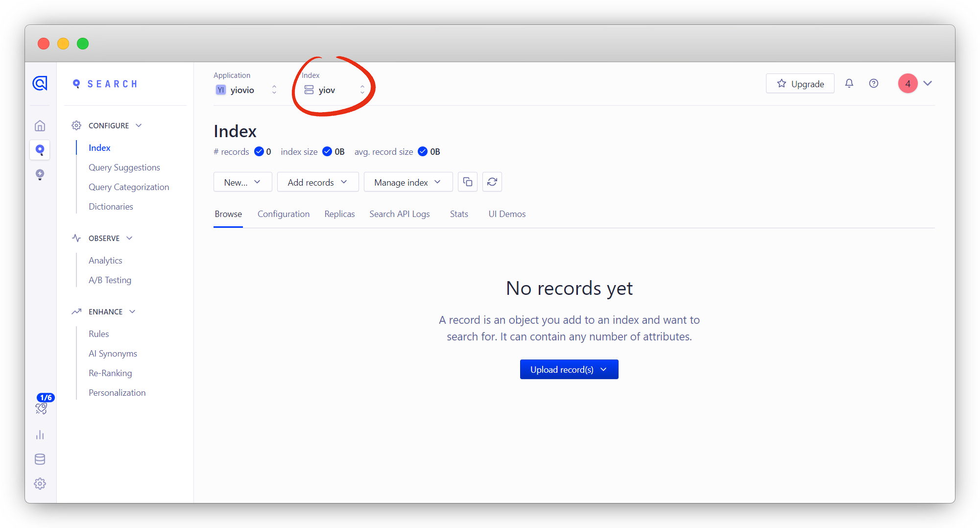
Task: Click the Recommend lightbulb icon
Action: coord(40,174)
